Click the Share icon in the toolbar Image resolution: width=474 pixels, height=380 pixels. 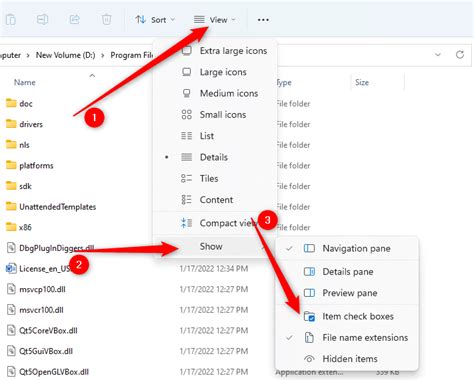tap(74, 20)
